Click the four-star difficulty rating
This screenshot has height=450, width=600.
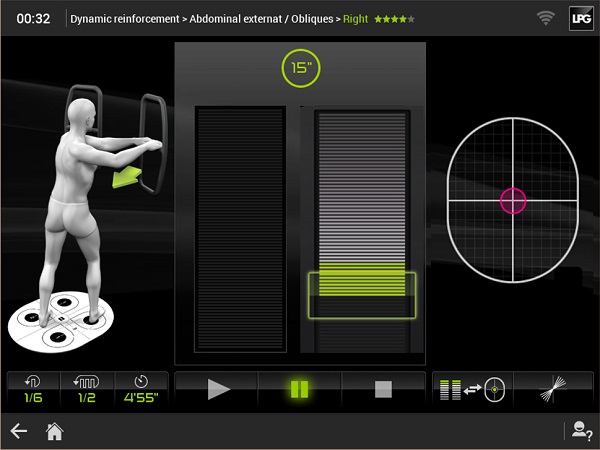[x=394, y=19]
